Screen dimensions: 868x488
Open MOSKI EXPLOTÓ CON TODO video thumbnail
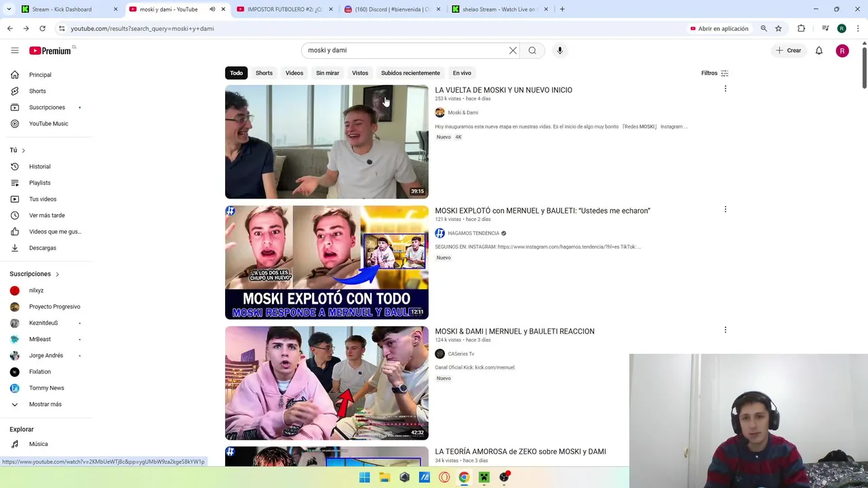pyautogui.click(x=327, y=262)
